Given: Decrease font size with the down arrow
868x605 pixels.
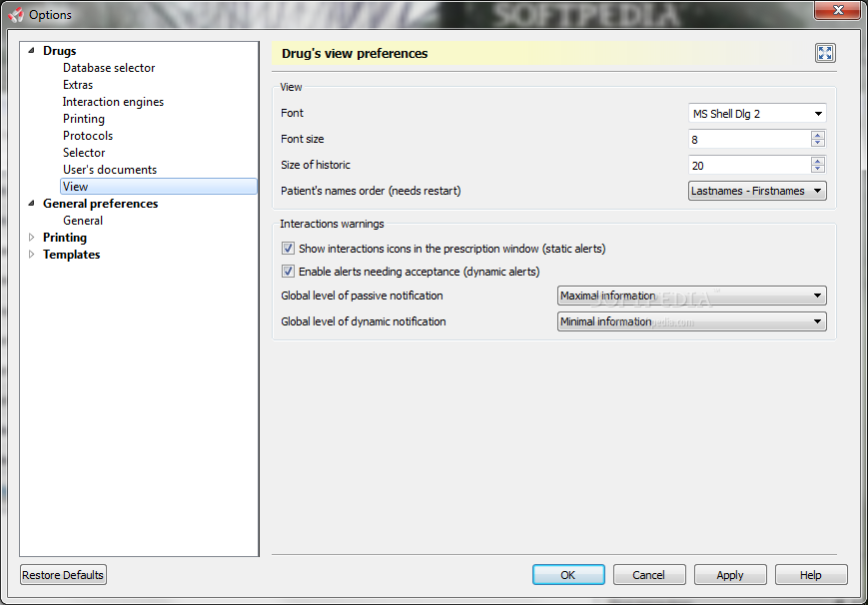Looking at the screenshot, I should click(818, 143).
